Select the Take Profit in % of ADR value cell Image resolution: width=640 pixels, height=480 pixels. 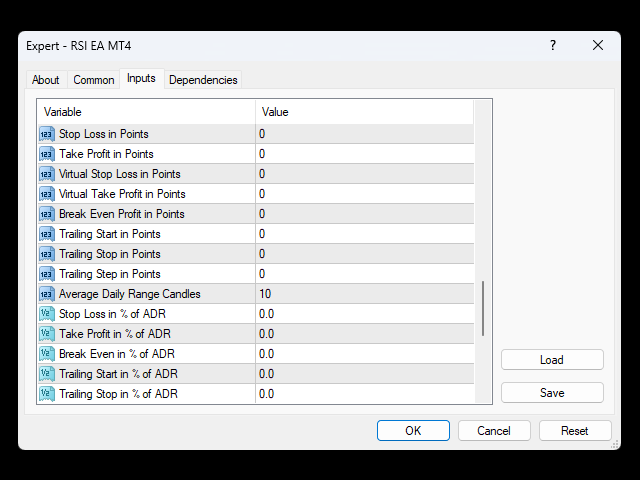tap(365, 334)
